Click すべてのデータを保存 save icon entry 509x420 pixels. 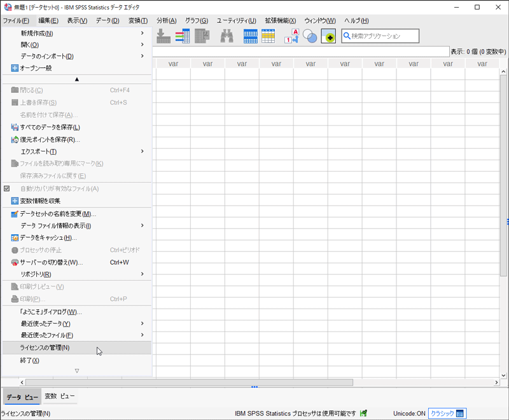click(x=50, y=127)
